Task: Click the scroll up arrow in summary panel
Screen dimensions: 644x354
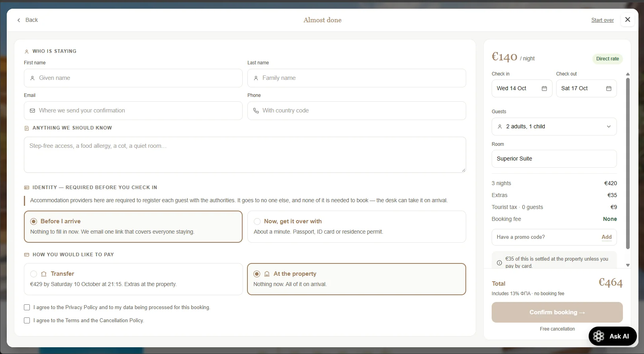Action: tap(628, 74)
